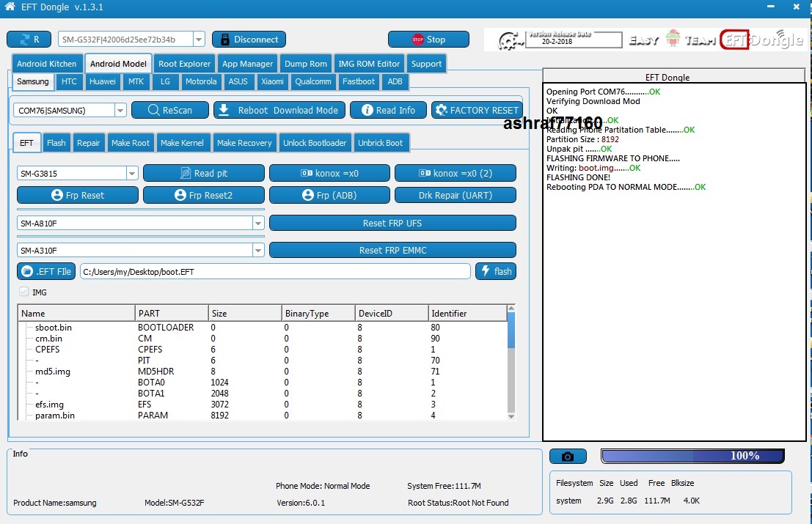Click the Frp Reset2 button
Screen dimensions: 812x524
[203, 195]
